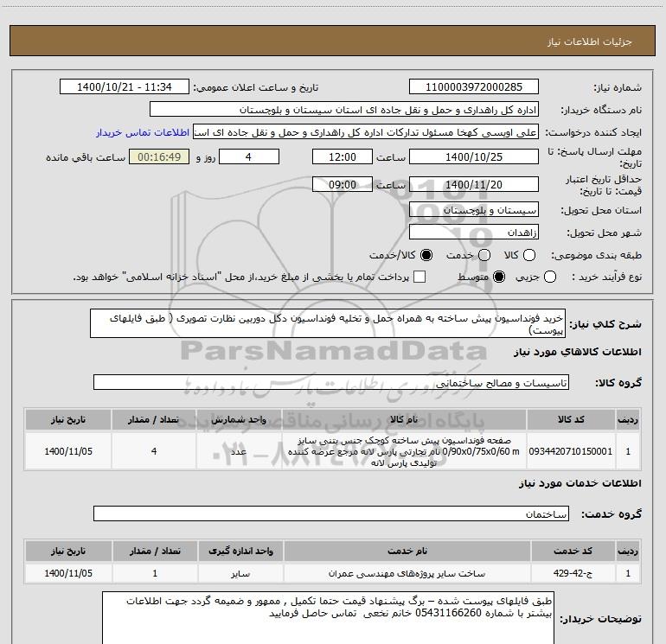
Task: Select the خدمت radio button
Action: pos(484,256)
